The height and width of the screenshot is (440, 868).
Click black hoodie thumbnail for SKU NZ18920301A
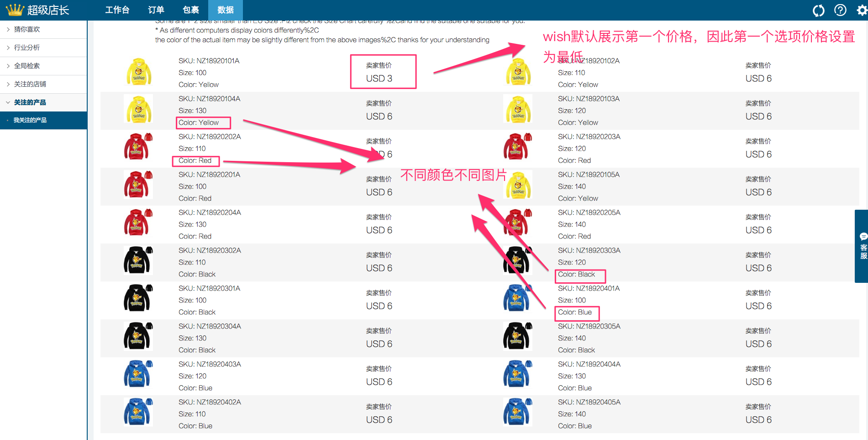point(138,299)
